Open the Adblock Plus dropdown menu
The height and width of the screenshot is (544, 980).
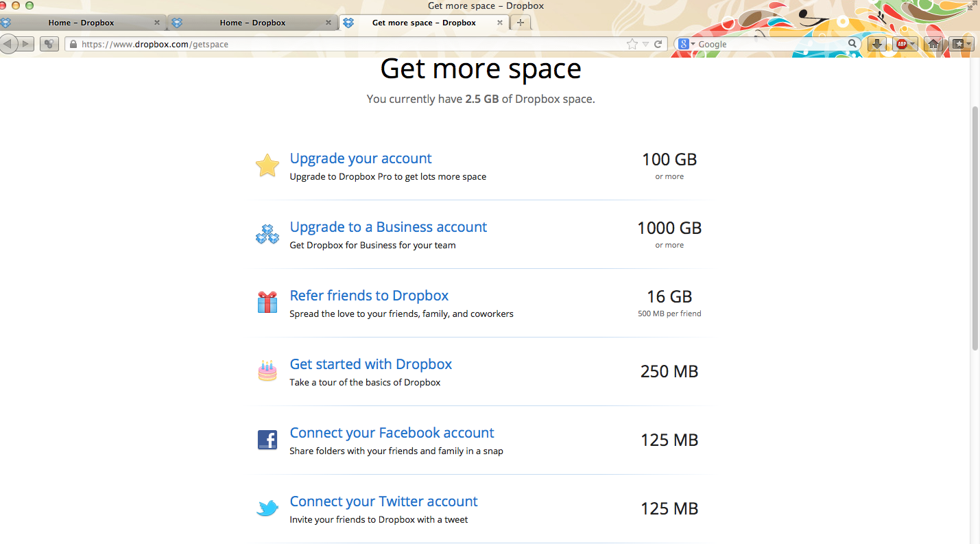(x=913, y=44)
